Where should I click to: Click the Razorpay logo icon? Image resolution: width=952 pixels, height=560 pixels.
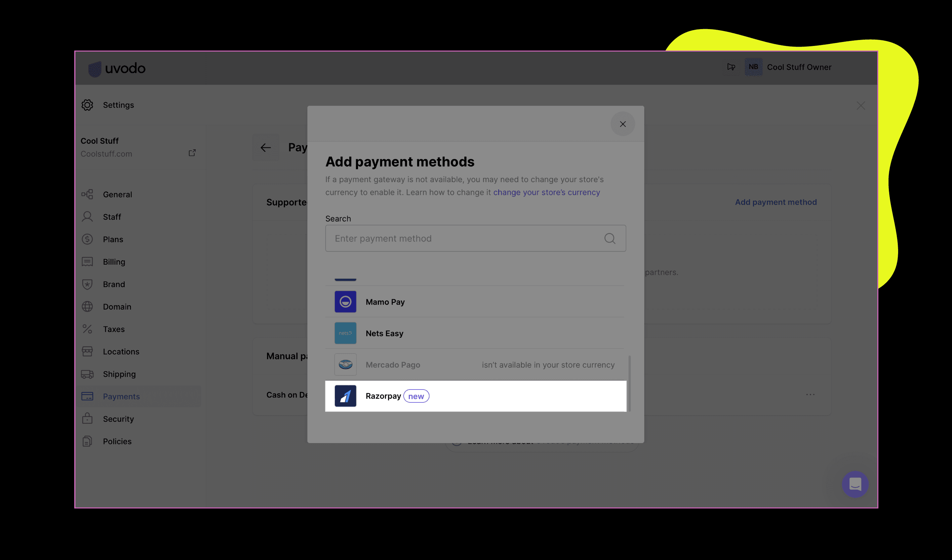coord(345,396)
